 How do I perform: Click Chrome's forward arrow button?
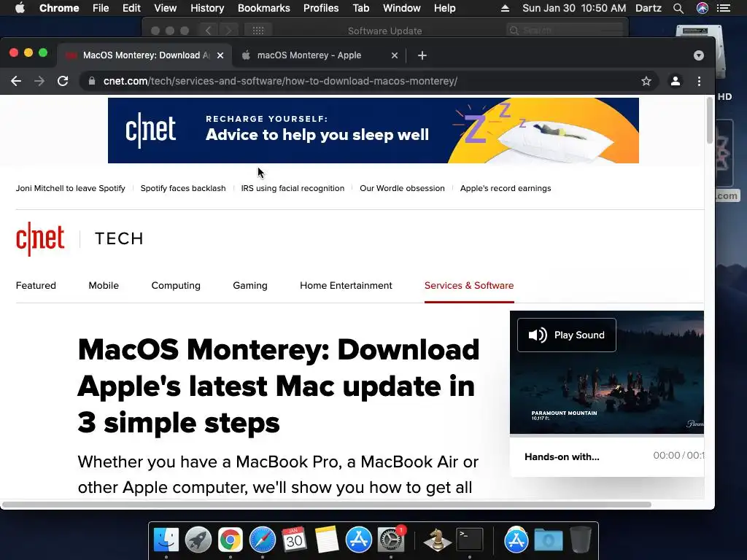point(39,81)
